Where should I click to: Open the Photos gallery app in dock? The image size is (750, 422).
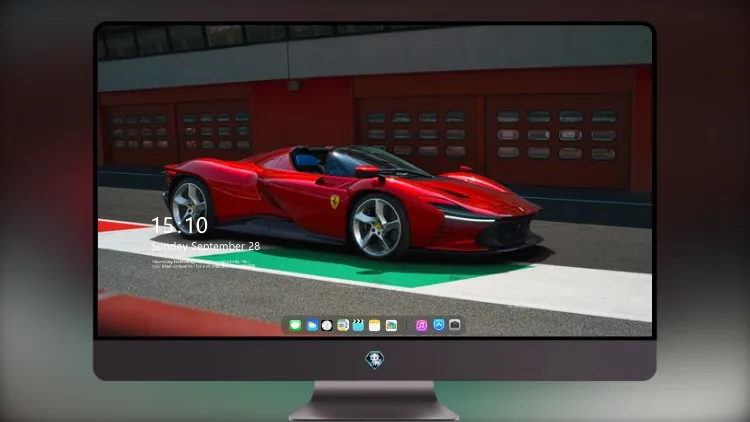pos(391,325)
